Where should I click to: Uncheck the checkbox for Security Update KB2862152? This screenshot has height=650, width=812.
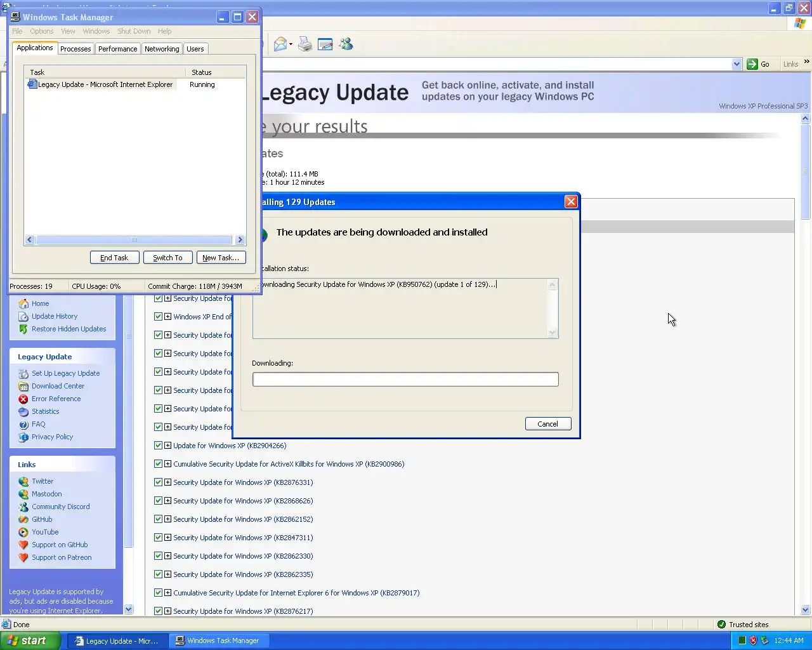[x=159, y=519]
